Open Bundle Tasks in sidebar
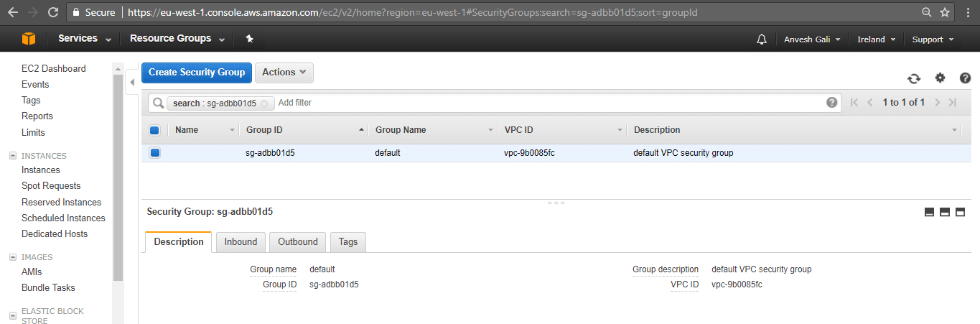The height and width of the screenshot is (324, 980). point(48,288)
